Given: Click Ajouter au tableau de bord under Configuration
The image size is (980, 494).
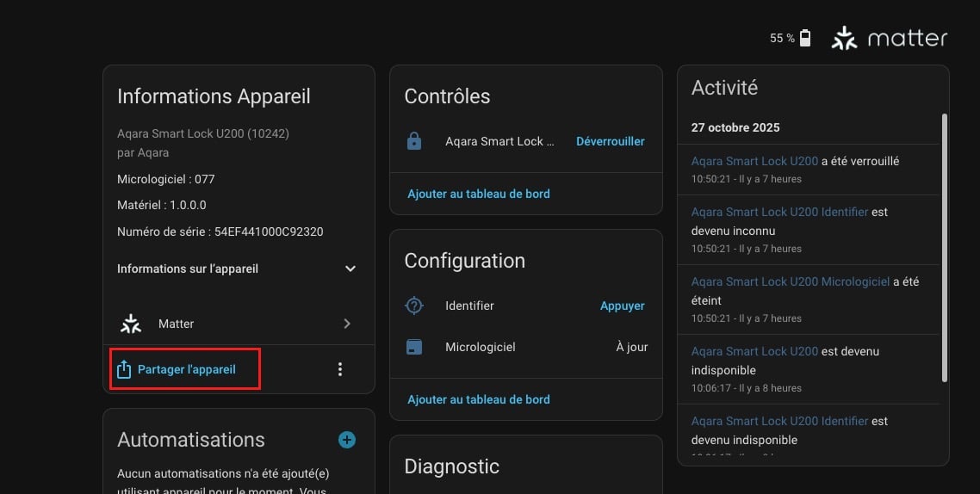Looking at the screenshot, I should click(x=479, y=399).
